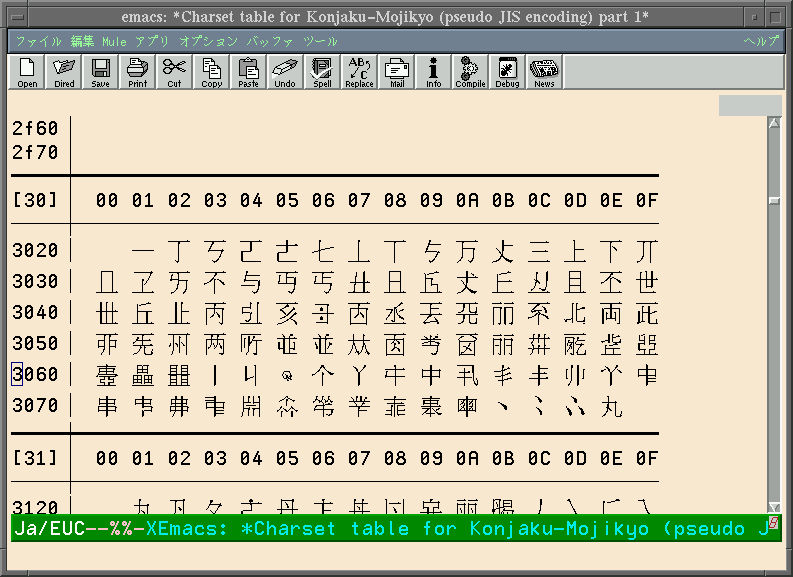Click the 三 character in row 3020
This screenshot has height=577, width=793.
tap(539, 251)
